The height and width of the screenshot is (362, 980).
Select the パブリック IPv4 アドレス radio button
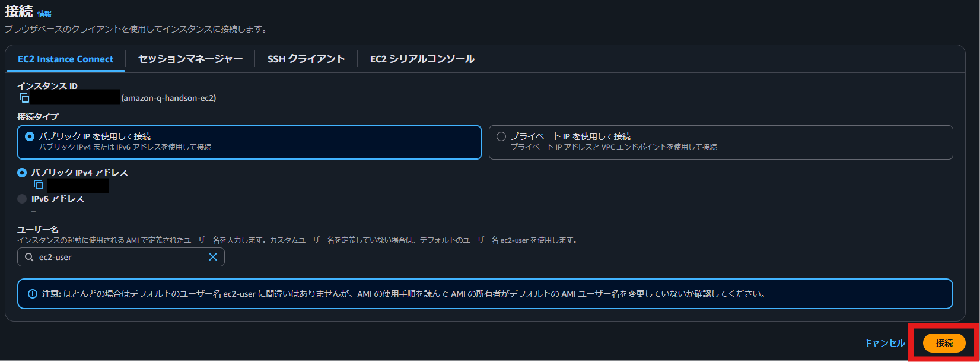click(21, 173)
